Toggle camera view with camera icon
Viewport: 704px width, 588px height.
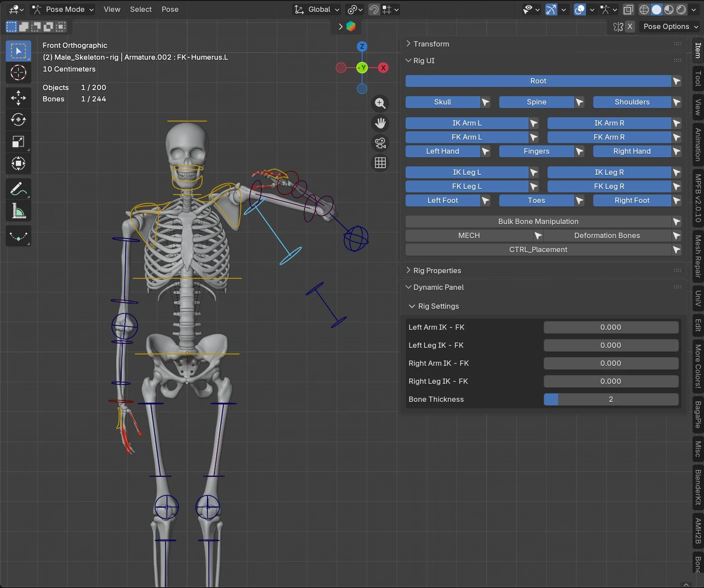click(x=380, y=143)
